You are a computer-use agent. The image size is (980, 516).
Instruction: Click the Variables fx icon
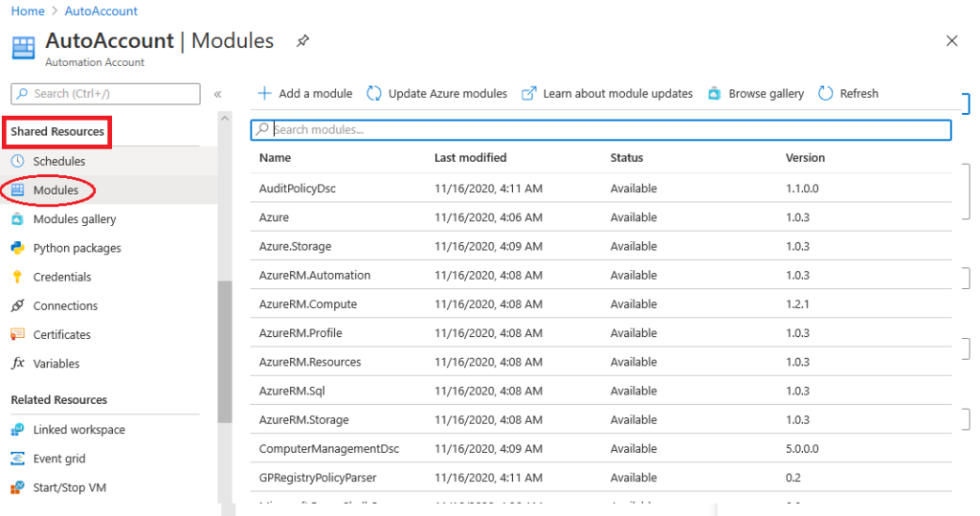tap(17, 363)
